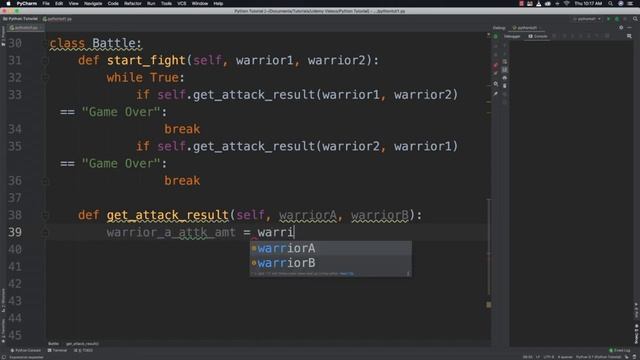Select warriorB from the autocomplete popup

click(x=331, y=263)
